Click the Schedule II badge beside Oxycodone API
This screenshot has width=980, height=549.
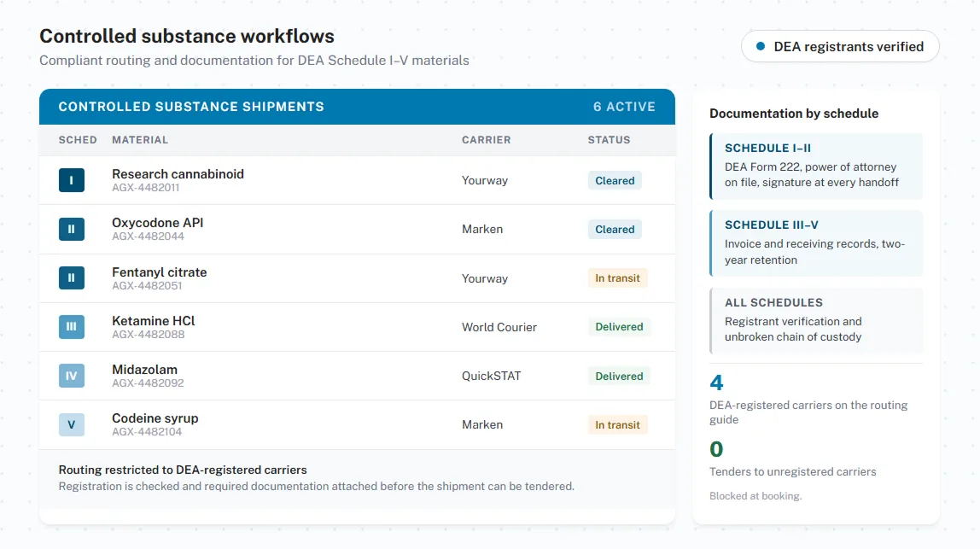71,229
